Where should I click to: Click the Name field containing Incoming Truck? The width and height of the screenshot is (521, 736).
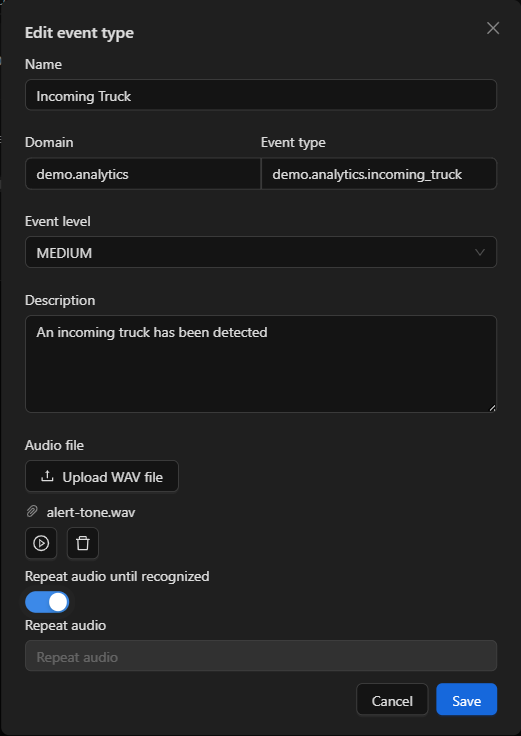click(x=261, y=95)
